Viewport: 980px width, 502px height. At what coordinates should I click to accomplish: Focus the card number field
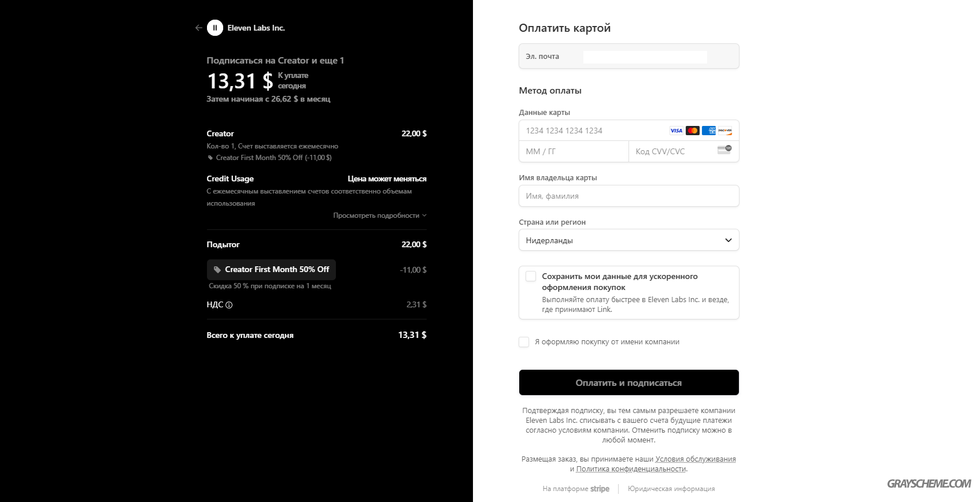[x=629, y=131]
